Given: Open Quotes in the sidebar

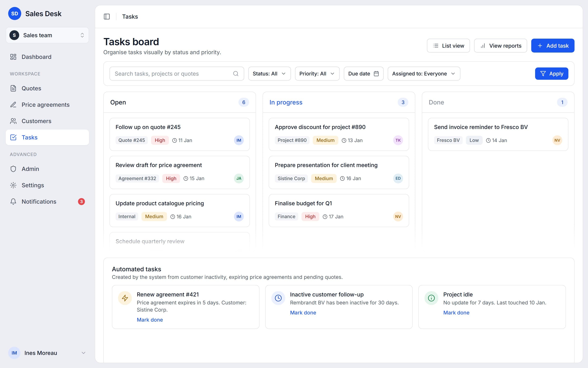Looking at the screenshot, I should (47, 88).
